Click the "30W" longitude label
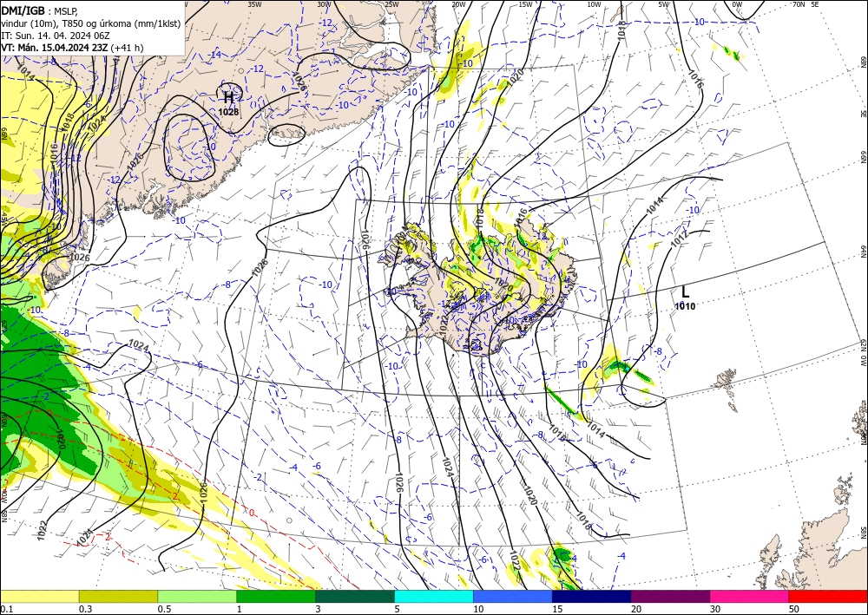This screenshot has width=868, height=615. tap(324, 4)
